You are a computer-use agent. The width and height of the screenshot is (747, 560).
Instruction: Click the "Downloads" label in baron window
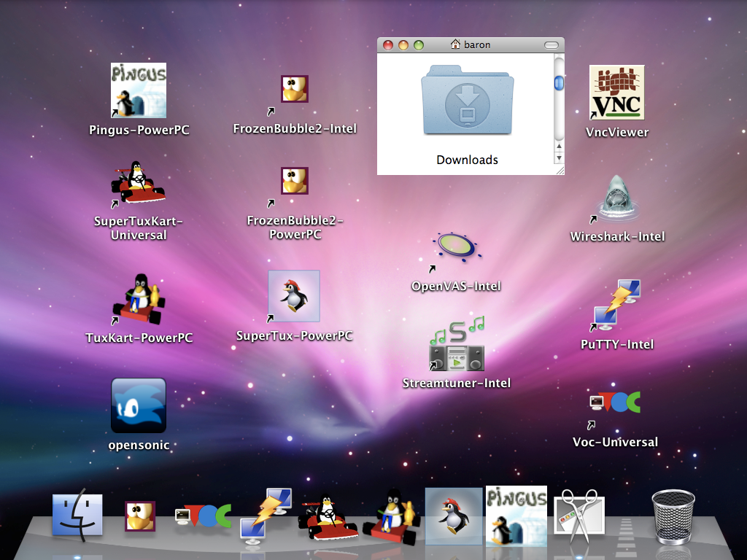468,160
